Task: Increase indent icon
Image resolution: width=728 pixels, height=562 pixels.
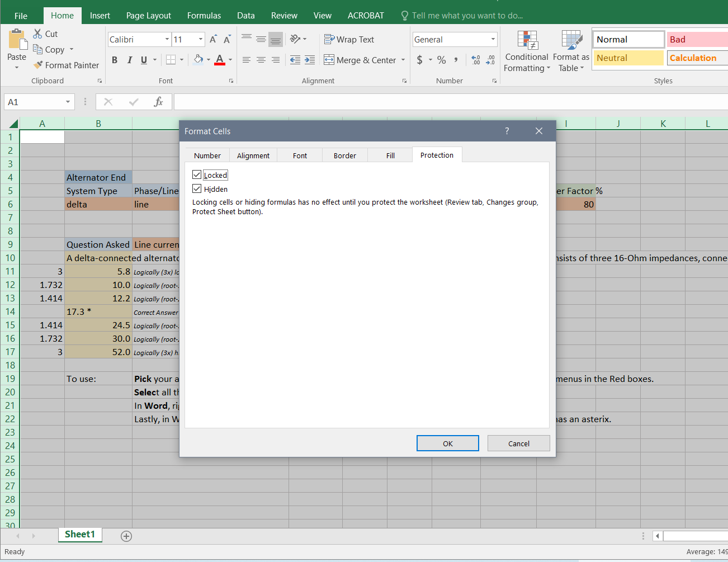Action: 310,60
